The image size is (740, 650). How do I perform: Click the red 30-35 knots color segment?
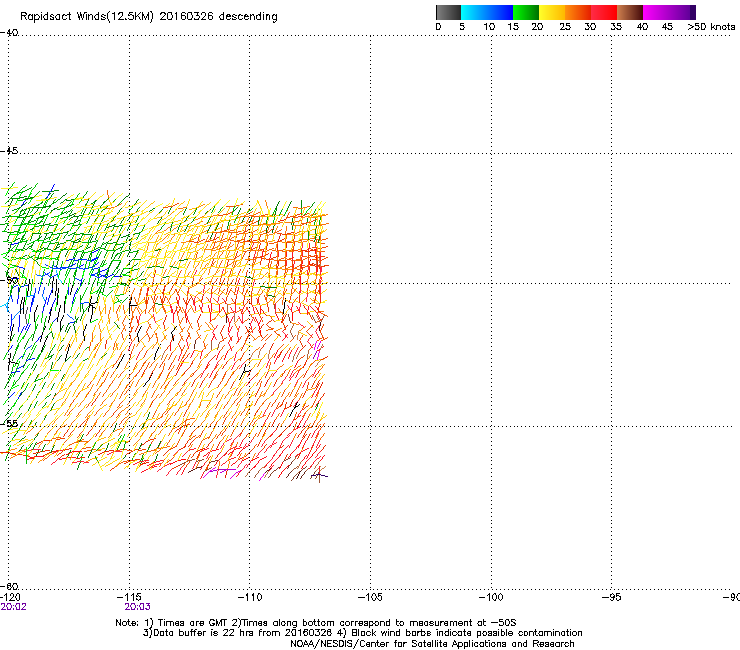coord(604,12)
